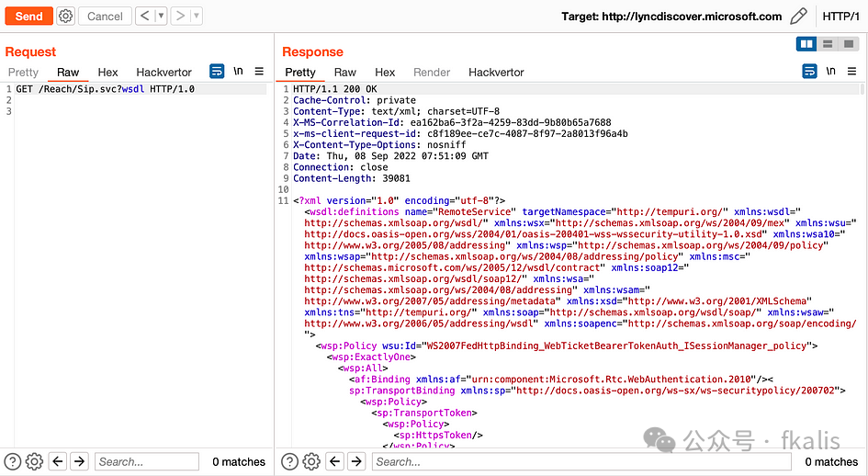This screenshot has height=476, width=868.
Task: Click the orange Send button
Action: [28, 16]
